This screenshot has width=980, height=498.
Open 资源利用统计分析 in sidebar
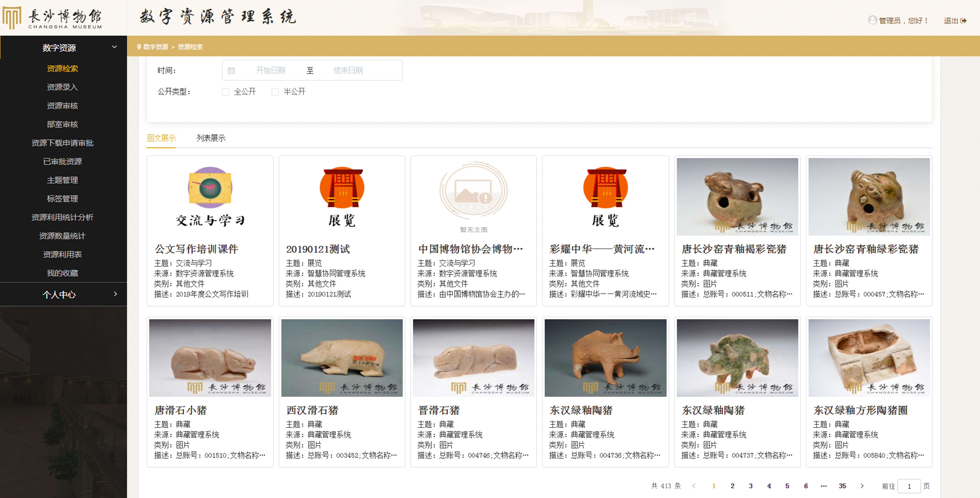(62, 217)
